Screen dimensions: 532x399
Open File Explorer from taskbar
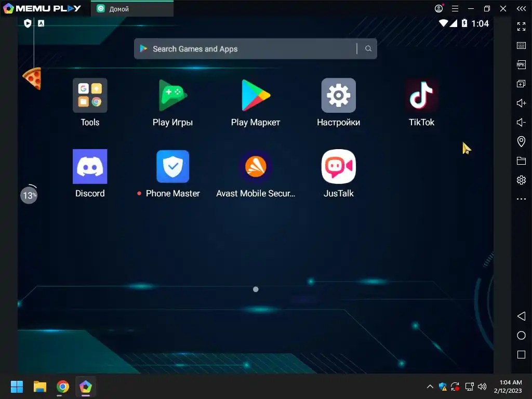click(x=39, y=387)
